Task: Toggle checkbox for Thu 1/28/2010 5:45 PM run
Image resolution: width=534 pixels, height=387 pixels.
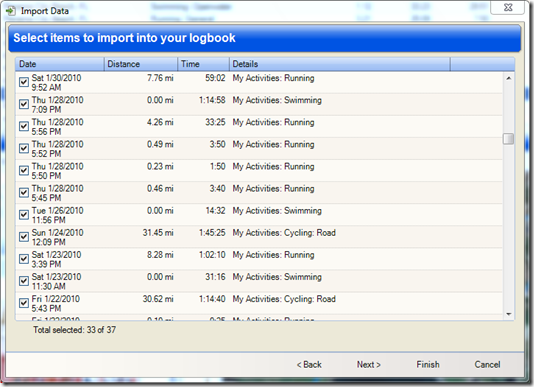Action: click(x=24, y=193)
